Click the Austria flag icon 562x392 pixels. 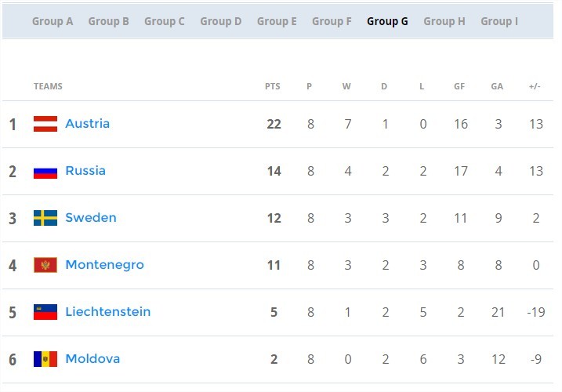[x=45, y=124]
